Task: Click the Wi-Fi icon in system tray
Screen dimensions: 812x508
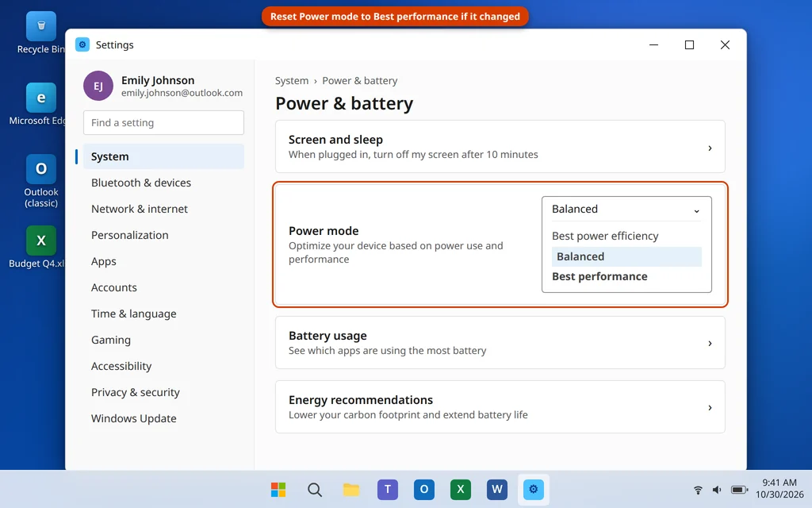Action: pyautogui.click(x=698, y=490)
